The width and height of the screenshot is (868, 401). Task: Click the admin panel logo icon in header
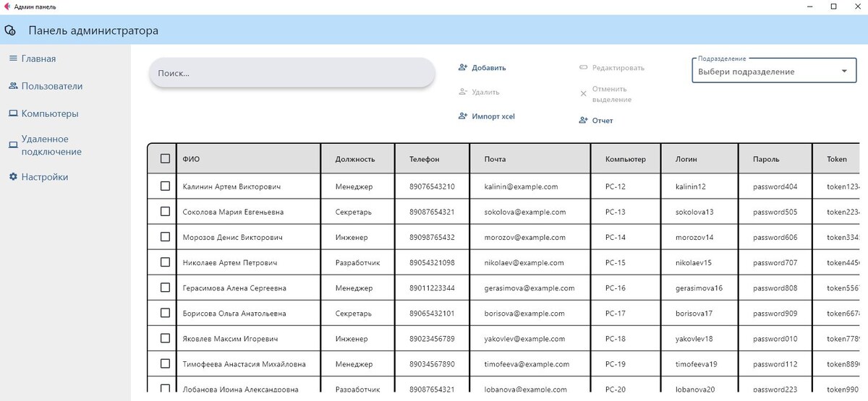click(10, 30)
